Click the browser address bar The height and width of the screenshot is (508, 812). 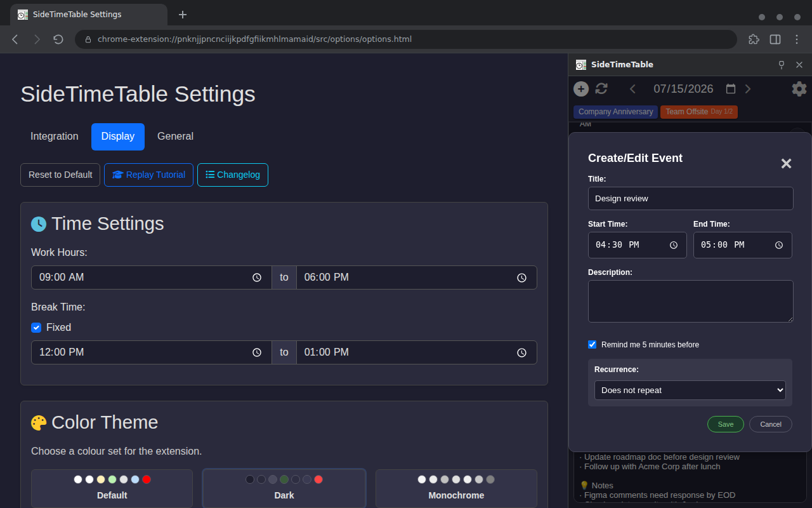(x=406, y=39)
